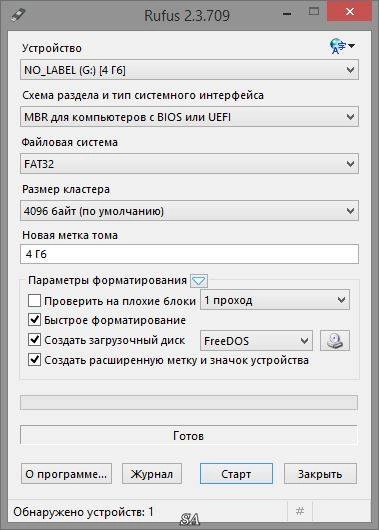Open the device dropdown NO_LABEL (G:)
The image size is (379, 530).
pyautogui.click(x=189, y=70)
